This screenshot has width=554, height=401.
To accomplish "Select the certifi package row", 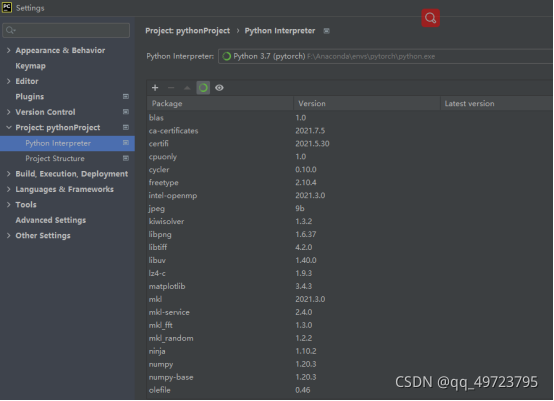I will tap(350, 144).
